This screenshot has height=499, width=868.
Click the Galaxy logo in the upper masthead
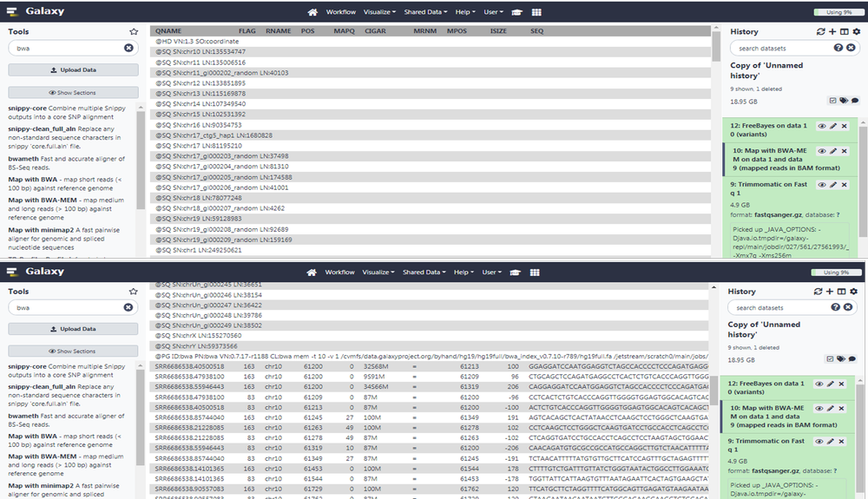pyautogui.click(x=36, y=11)
